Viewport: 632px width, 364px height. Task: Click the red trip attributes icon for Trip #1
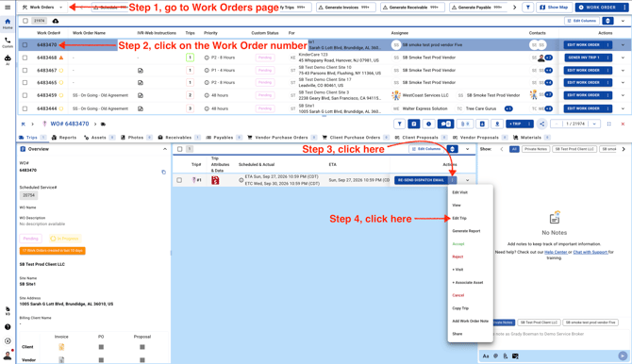[x=215, y=180]
